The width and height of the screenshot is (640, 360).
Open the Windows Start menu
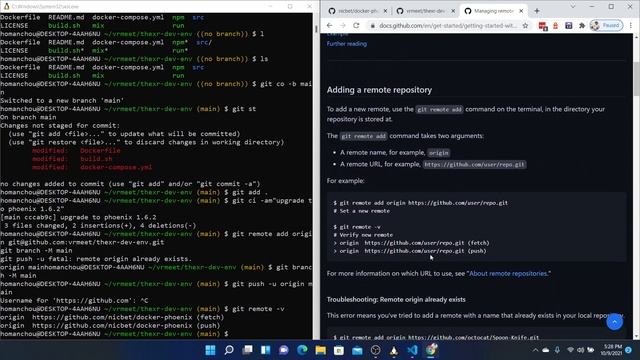click(x=211, y=350)
